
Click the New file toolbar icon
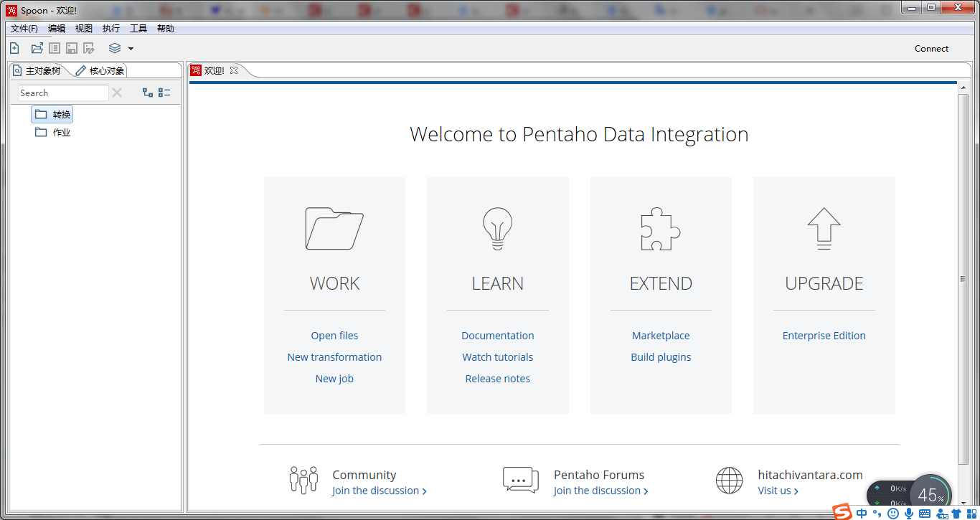coord(14,48)
